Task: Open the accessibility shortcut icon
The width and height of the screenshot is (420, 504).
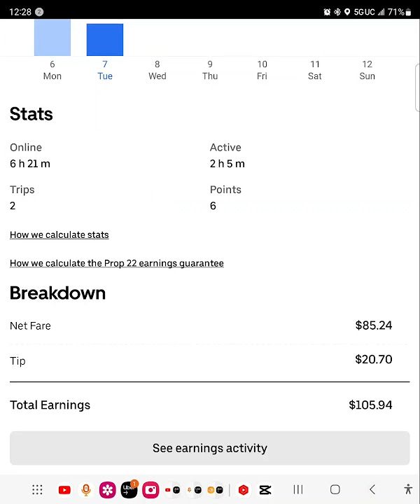Action: (x=408, y=490)
